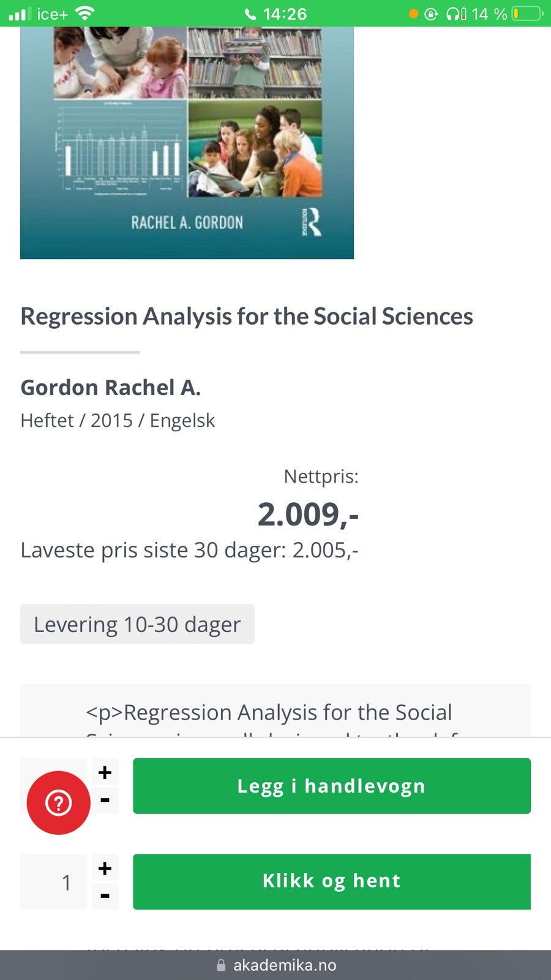Add book with Legg i handlevogn
The width and height of the screenshot is (551, 980).
(331, 786)
